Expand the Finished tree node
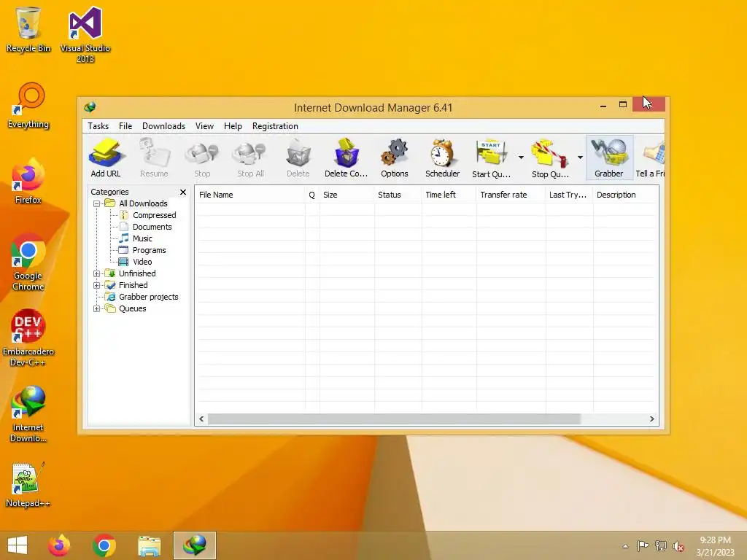The image size is (747, 560). click(x=97, y=286)
